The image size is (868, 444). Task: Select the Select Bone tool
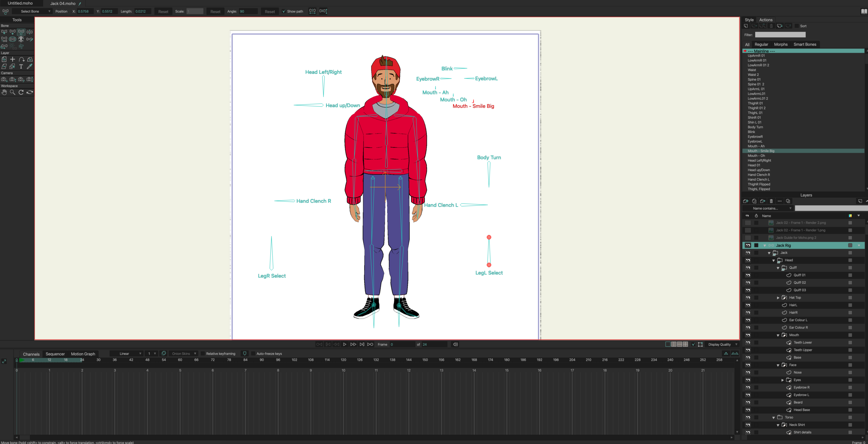pyautogui.click(x=4, y=32)
